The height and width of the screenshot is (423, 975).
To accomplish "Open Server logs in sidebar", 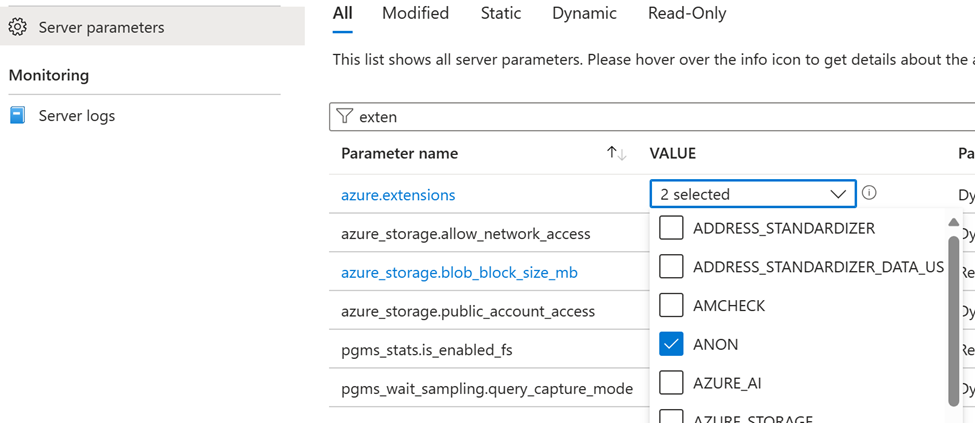I will point(77,116).
